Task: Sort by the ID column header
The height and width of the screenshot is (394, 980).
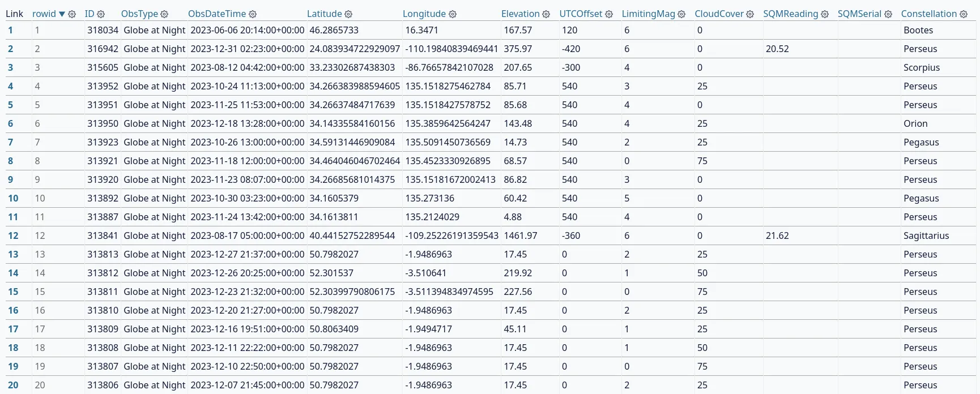Action: tap(90, 14)
